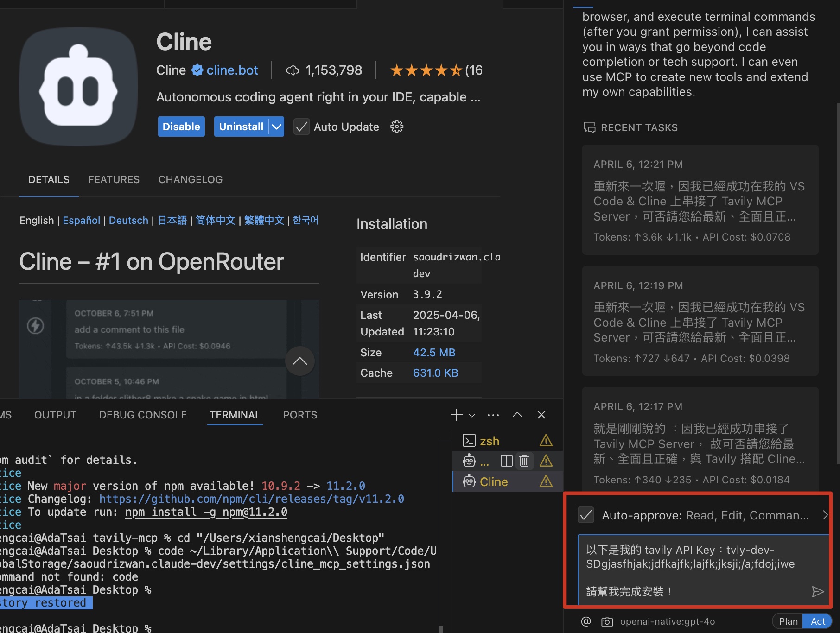Viewport: 840px width, 633px height.
Task: Click the 'Cline – #1 on OpenRouter' heading
Action: 151,262
